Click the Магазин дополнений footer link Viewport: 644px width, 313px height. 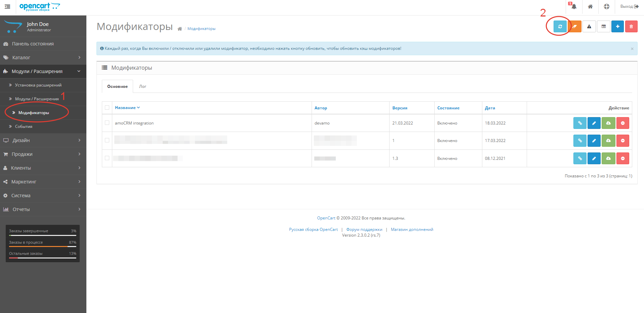pos(412,229)
